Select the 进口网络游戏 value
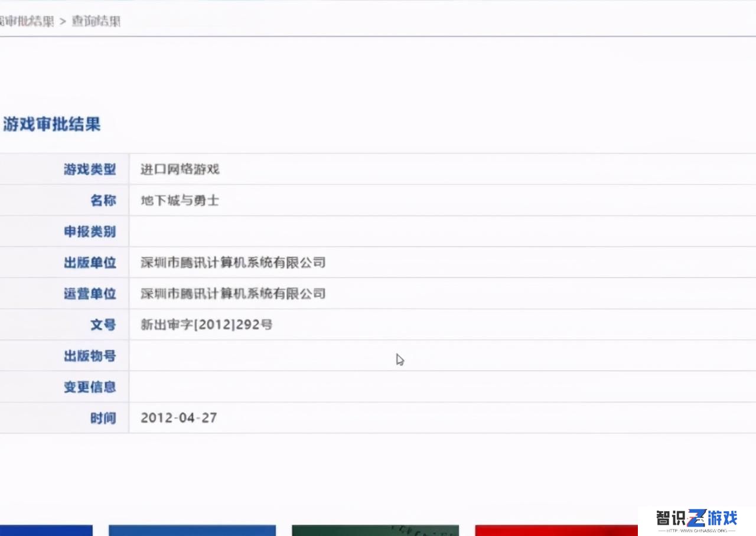756x536 pixels. 180,169
